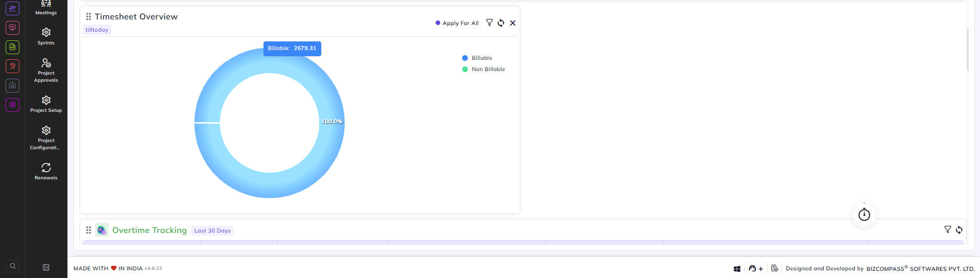Click the 100.0% label on donut chart
The image size is (980, 278).
[332, 121]
